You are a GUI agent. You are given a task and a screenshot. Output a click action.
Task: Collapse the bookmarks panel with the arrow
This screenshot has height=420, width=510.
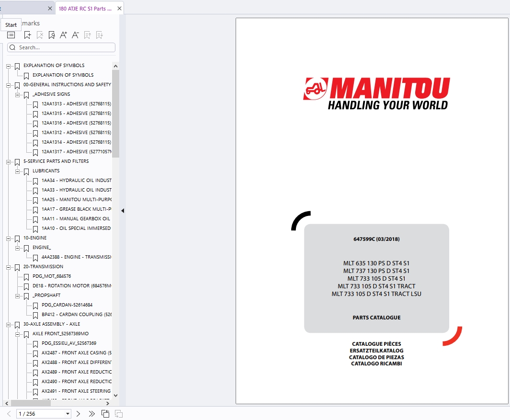[123, 211]
